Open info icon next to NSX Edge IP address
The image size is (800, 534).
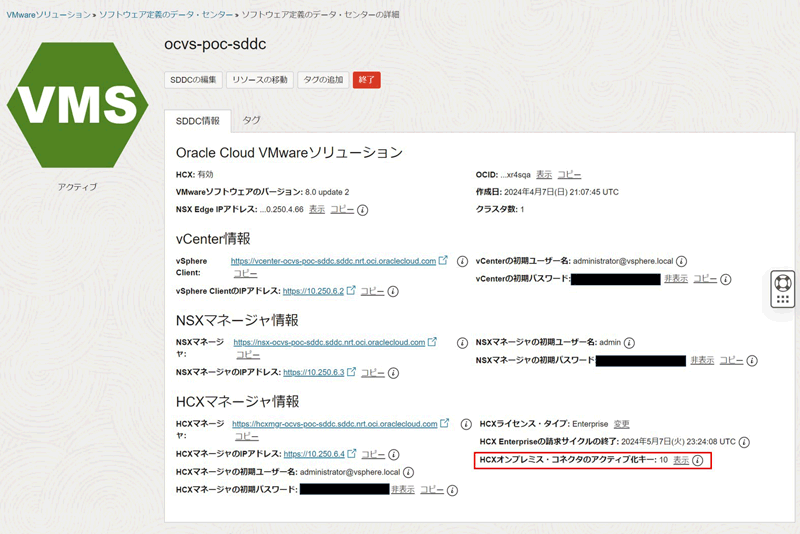click(x=363, y=210)
